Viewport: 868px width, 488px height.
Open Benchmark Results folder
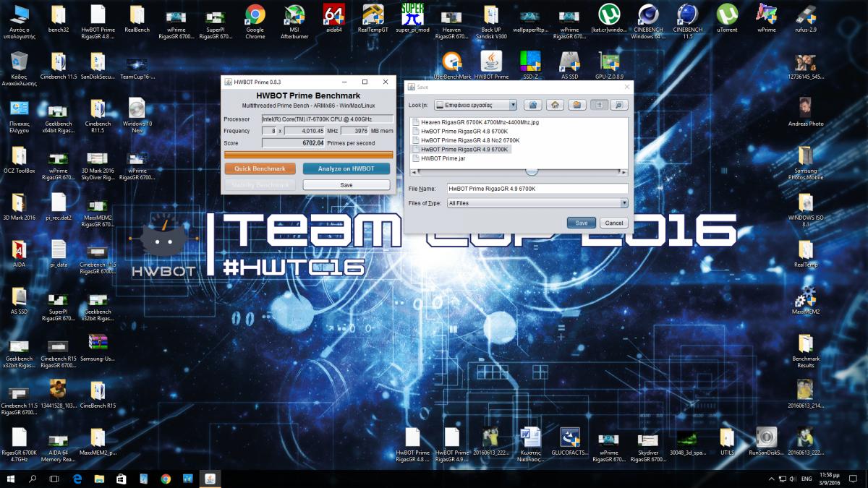(806, 351)
